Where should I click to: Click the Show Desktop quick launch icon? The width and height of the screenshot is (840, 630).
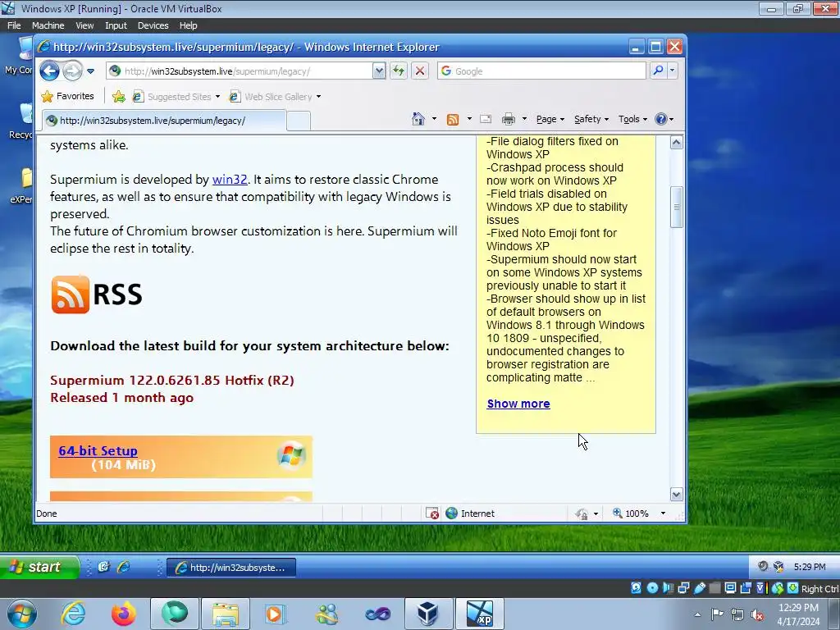[x=104, y=567]
